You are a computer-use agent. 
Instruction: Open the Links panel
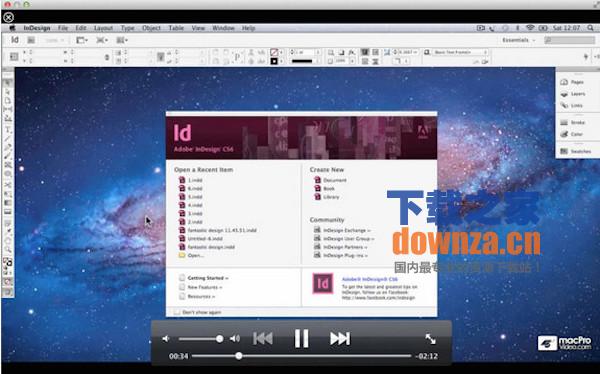(x=572, y=105)
